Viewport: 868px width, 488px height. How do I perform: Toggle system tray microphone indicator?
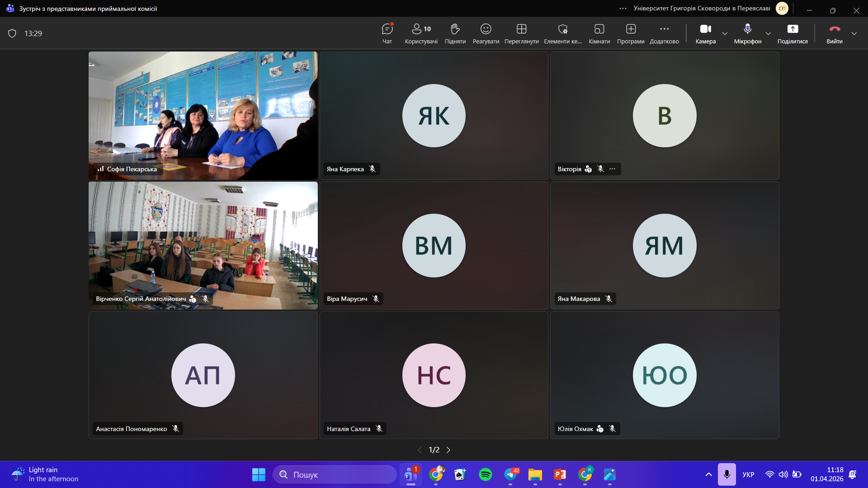[x=726, y=474]
